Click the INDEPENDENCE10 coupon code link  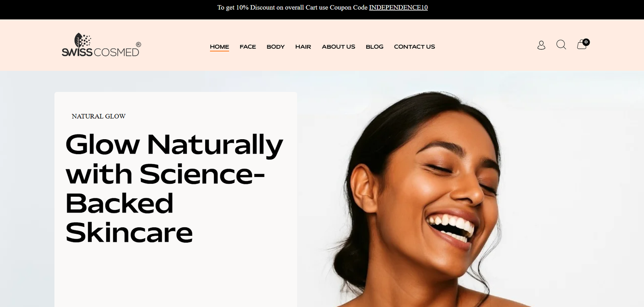click(x=398, y=8)
